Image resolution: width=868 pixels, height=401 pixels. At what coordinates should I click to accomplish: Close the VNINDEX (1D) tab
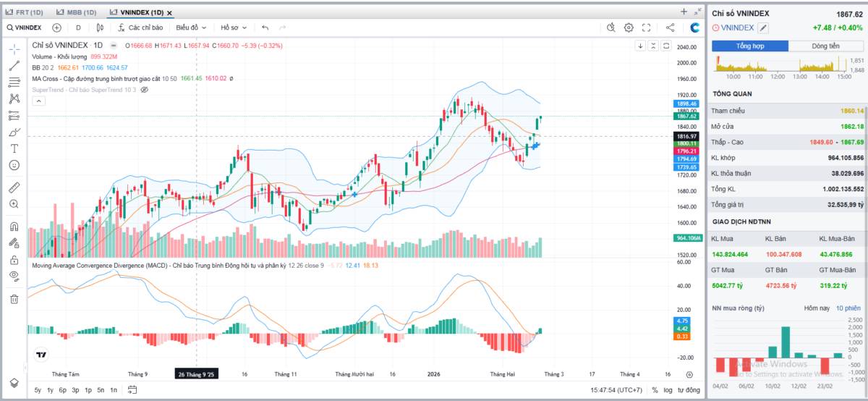[169, 13]
